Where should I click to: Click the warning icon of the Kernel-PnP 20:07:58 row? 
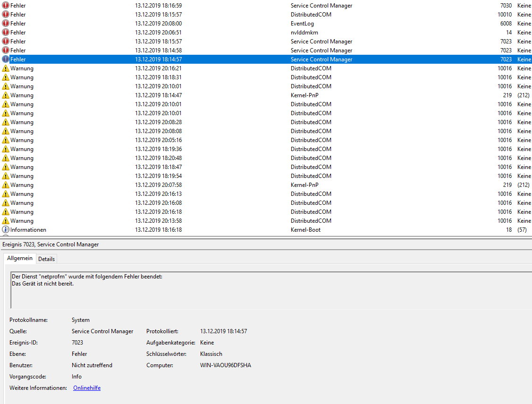point(6,185)
